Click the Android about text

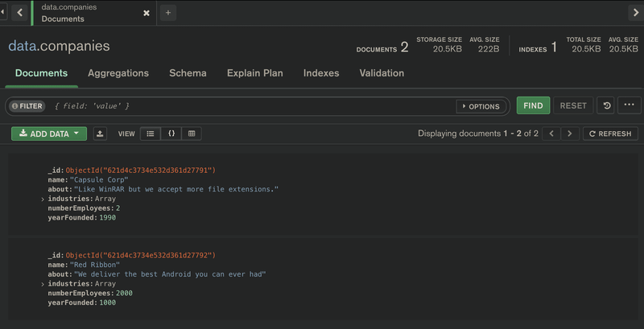tap(170, 274)
